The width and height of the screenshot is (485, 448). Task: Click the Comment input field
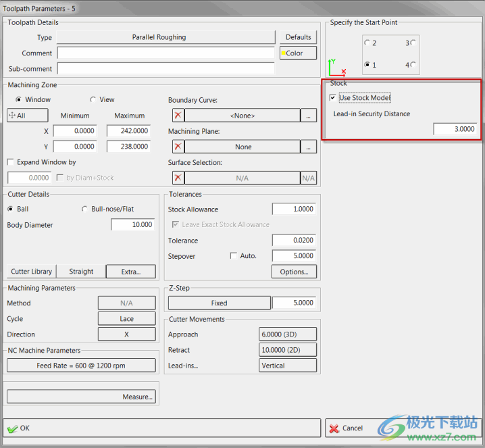coord(165,53)
